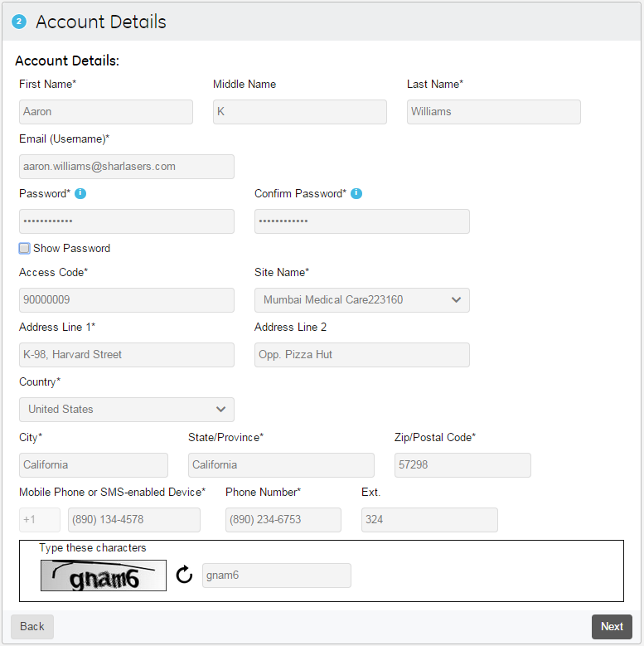This screenshot has height=646, width=644.
Task: Enable the Show Password checkbox
Action: pyautogui.click(x=24, y=248)
